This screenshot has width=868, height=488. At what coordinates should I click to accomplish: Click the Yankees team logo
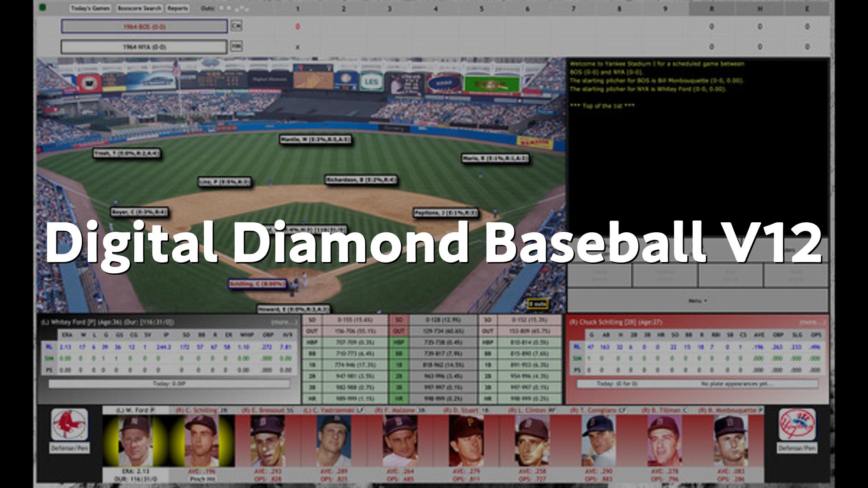pyautogui.click(x=797, y=424)
